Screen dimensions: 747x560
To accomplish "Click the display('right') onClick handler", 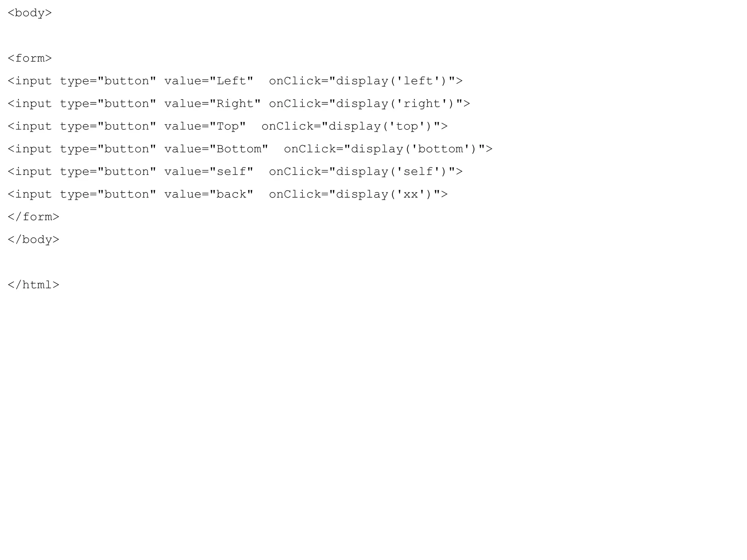I will [370, 104].
